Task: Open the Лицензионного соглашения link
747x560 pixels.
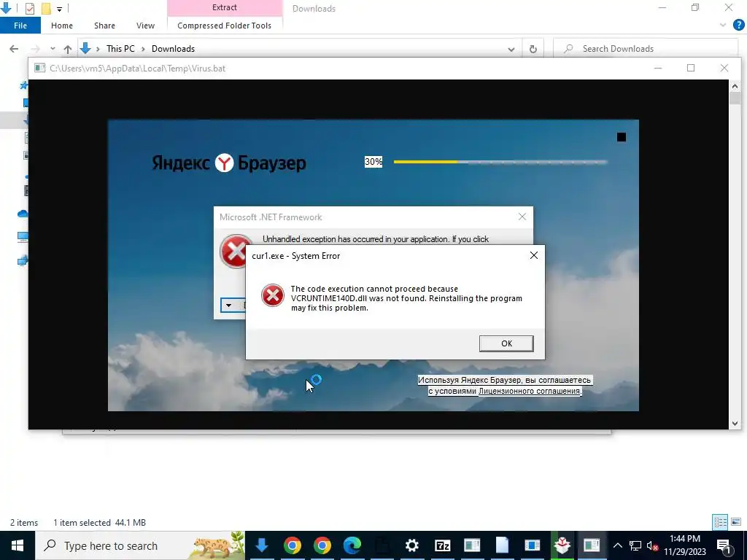Action: pyautogui.click(x=530, y=391)
